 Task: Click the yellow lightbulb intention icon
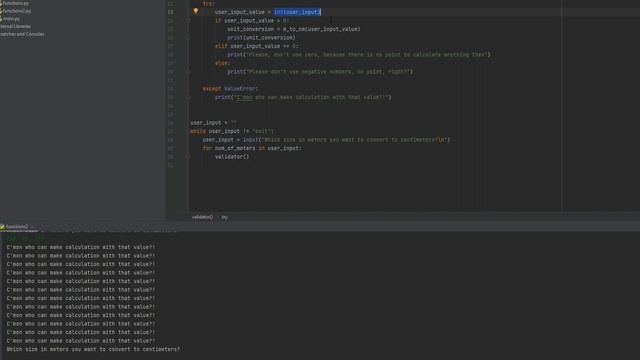196,11
